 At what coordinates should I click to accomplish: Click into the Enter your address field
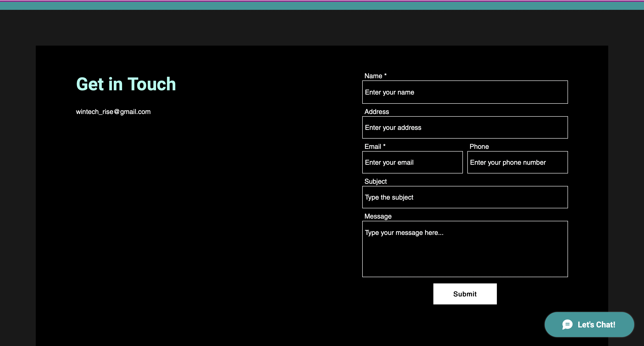click(x=465, y=127)
